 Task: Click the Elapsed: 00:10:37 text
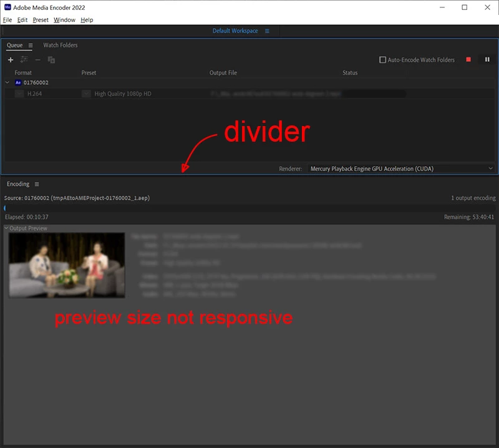[27, 217]
